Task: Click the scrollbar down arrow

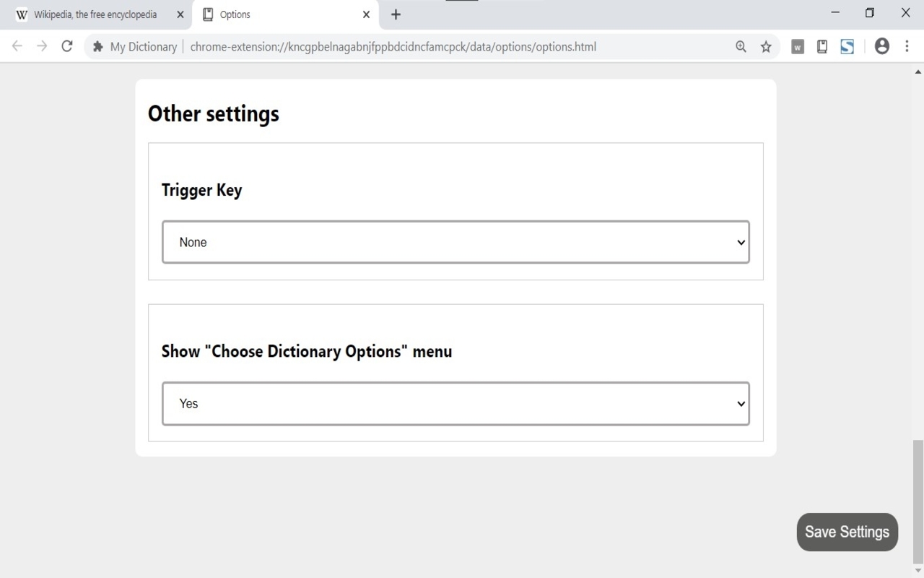Action: point(918,571)
